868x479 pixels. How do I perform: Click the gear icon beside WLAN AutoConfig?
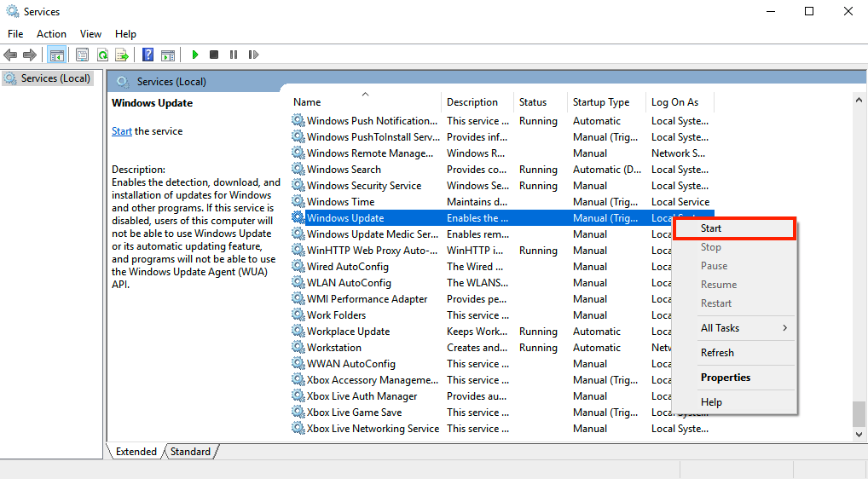(x=298, y=282)
